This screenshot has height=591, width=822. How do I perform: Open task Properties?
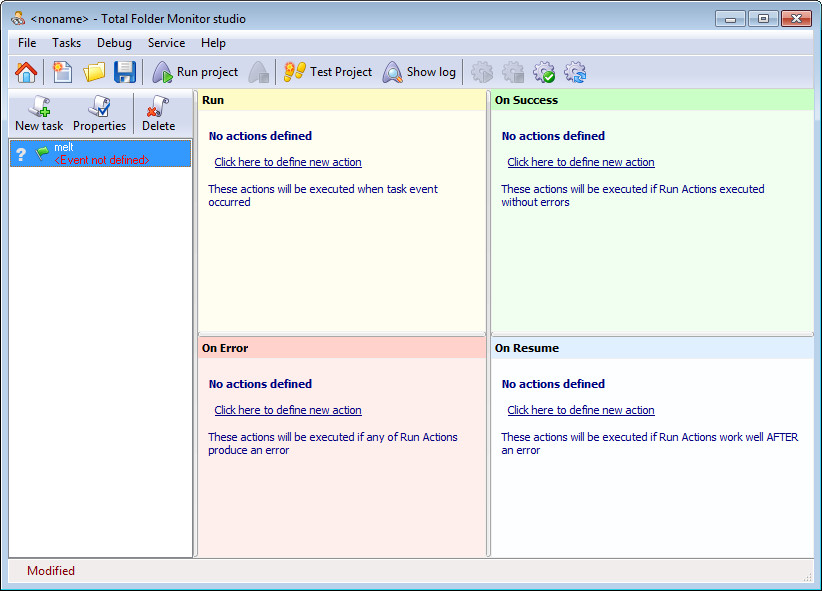[x=99, y=113]
